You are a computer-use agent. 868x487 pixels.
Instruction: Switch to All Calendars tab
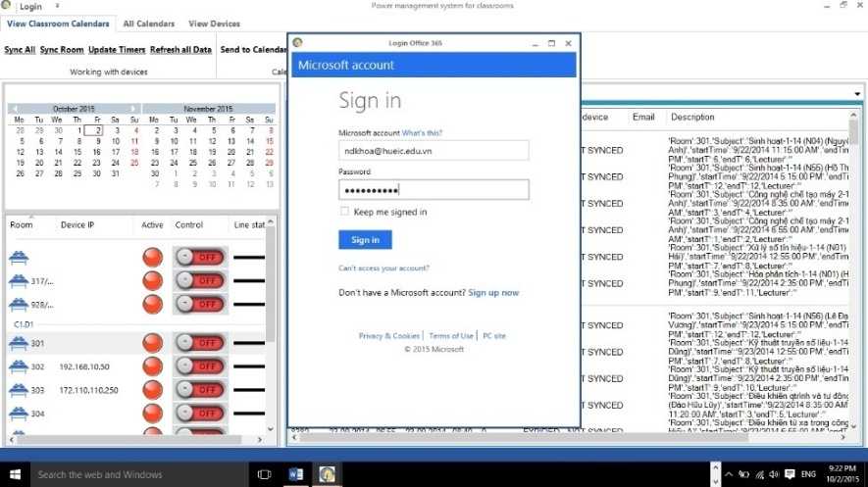(x=148, y=24)
